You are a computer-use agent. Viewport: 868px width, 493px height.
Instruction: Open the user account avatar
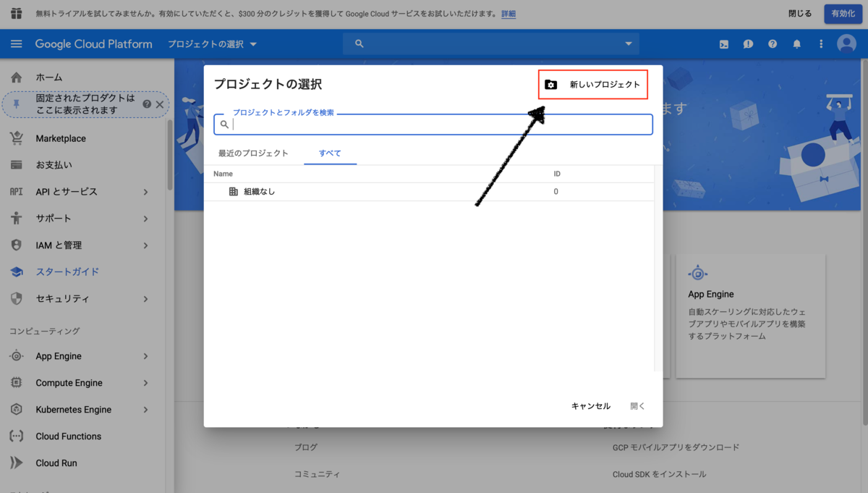click(x=846, y=44)
